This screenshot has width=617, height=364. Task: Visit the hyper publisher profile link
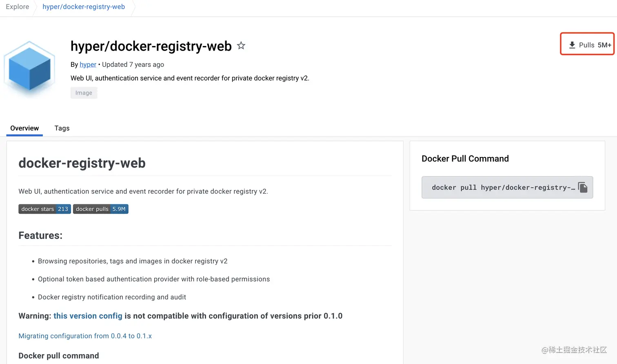[x=88, y=64]
